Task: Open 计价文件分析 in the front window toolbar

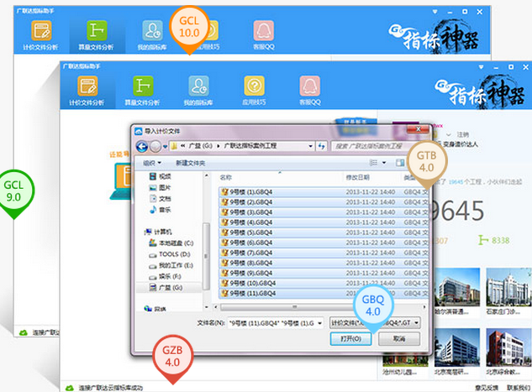Action: click(x=87, y=91)
